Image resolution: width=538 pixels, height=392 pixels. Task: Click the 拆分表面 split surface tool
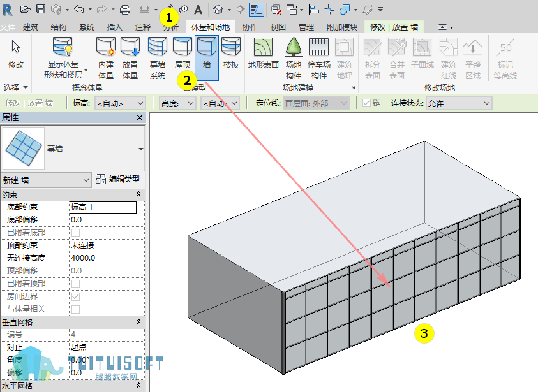tap(372, 58)
